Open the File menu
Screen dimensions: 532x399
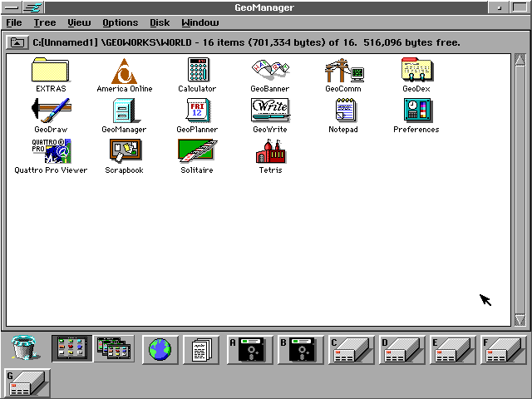pyautogui.click(x=14, y=22)
